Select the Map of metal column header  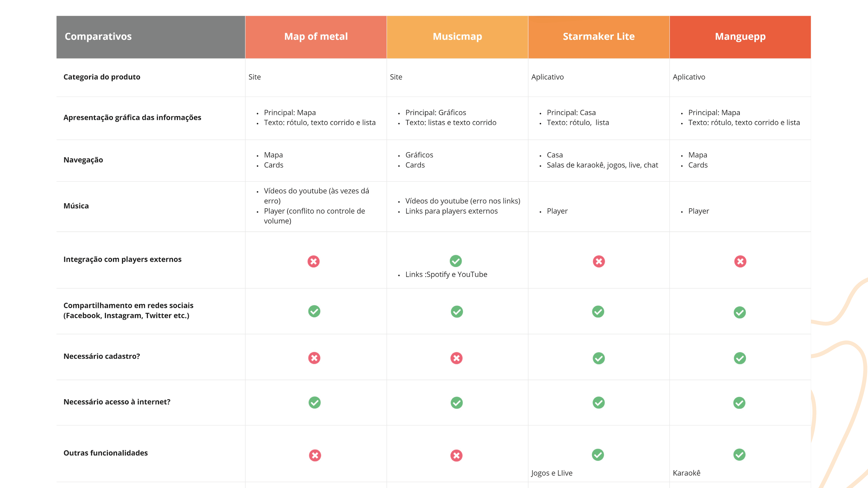pos(316,37)
